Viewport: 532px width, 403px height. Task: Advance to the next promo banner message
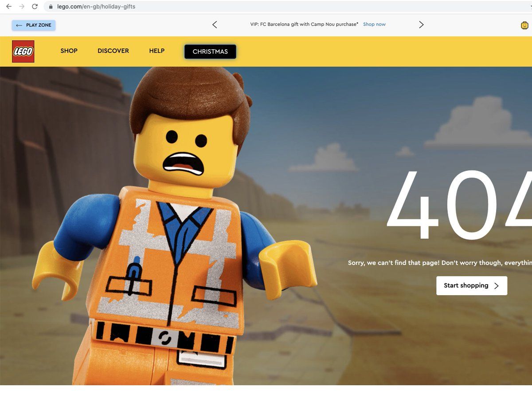pyautogui.click(x=421, y=25)
